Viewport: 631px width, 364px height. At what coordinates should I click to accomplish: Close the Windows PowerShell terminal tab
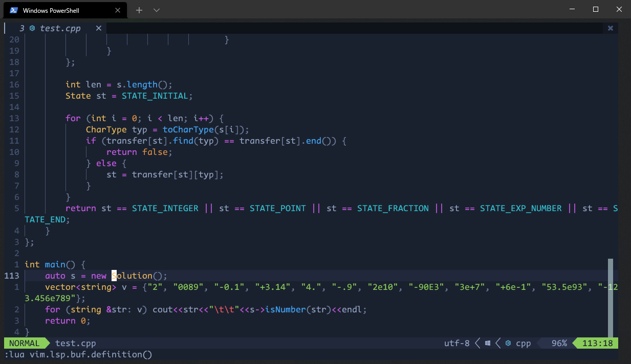[118, 10]
